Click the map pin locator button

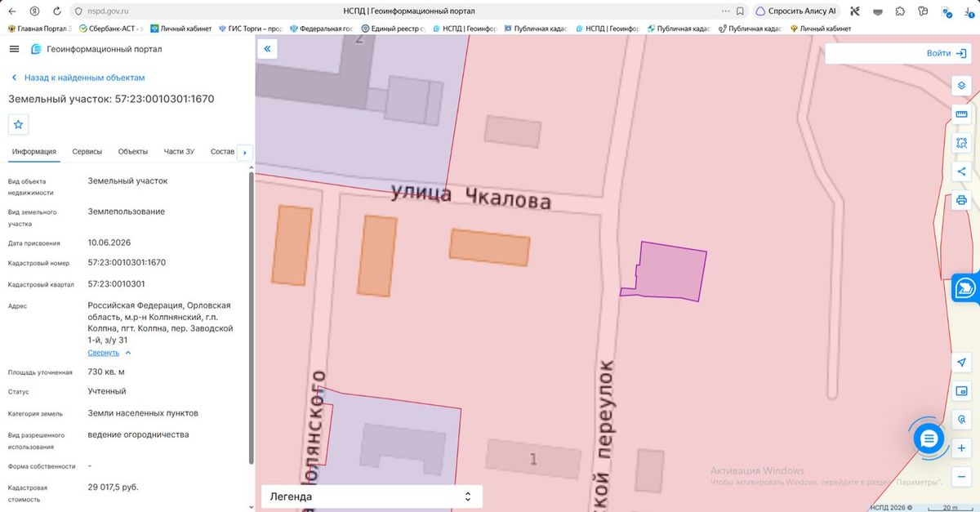(961, 420)
